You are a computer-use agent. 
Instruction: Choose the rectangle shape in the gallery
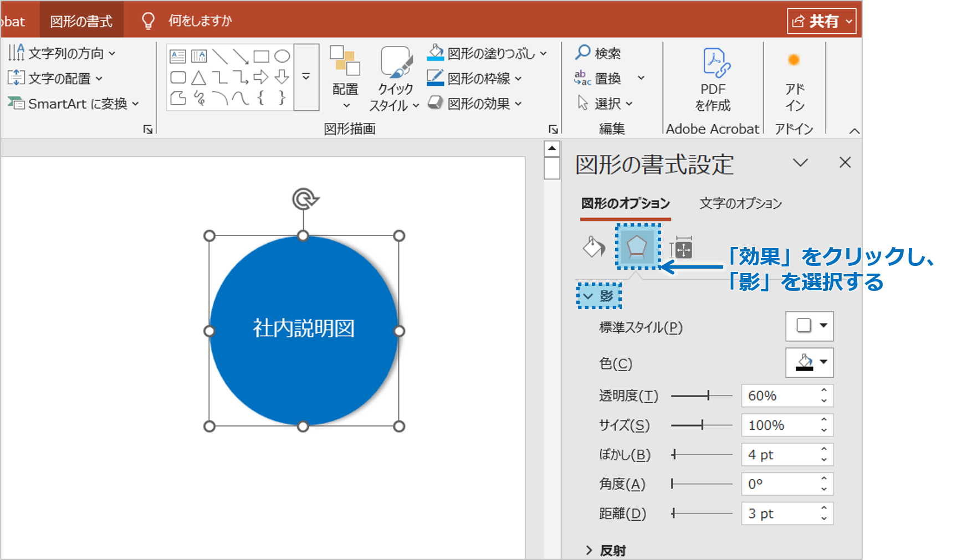[261, 56]
